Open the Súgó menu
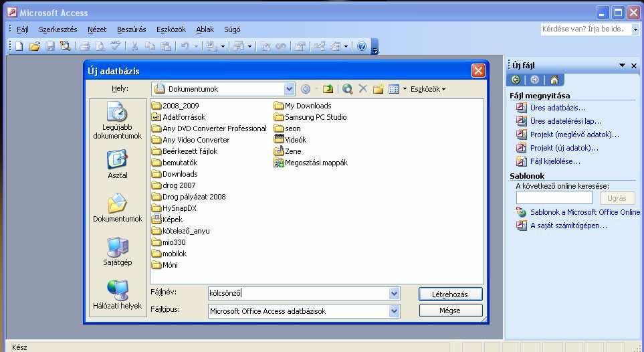The width and height of the screenshot is (644, 352). 232,29
